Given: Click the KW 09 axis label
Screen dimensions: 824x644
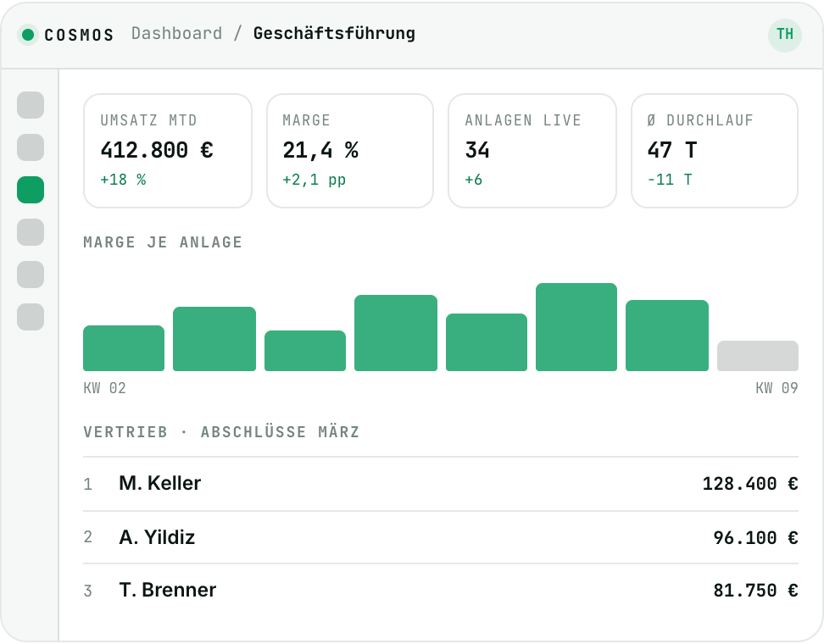Looking at the screenshot, I should tap(777, 388).
